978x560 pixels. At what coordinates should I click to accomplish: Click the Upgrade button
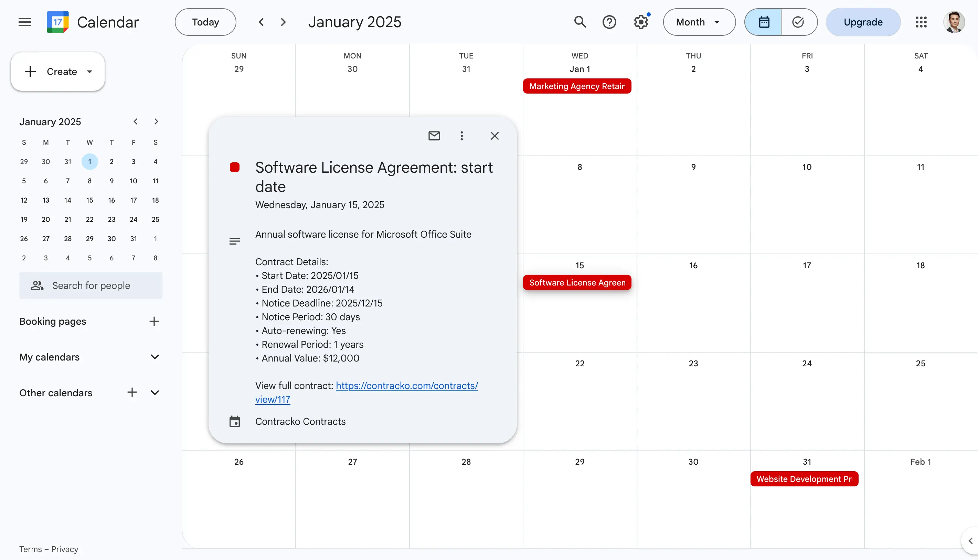pyautogui.click(x=863, y=22)
